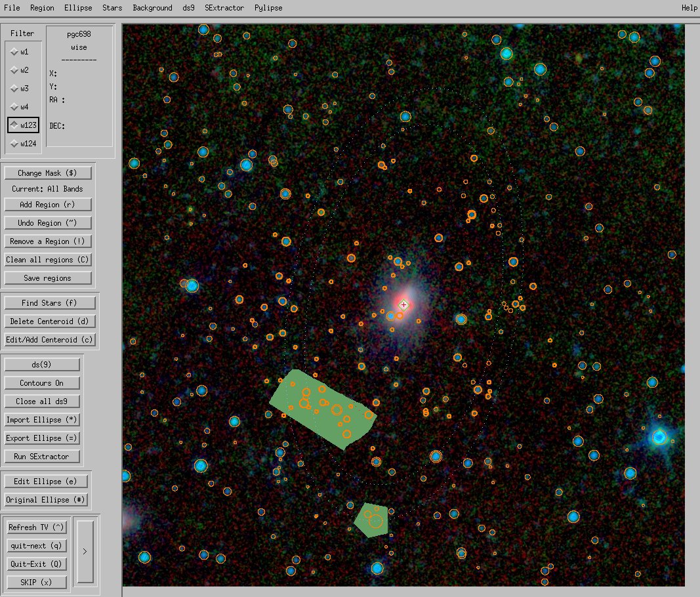Click Clean all regions (C)
Viewport: 700px width, 597px height.
tap(48, 259)
